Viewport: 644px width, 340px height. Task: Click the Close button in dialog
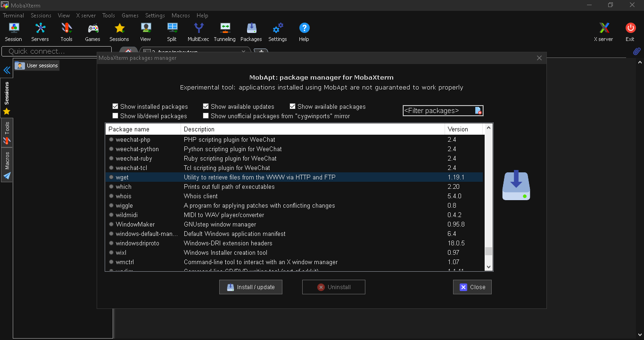(x=472, y=287)
